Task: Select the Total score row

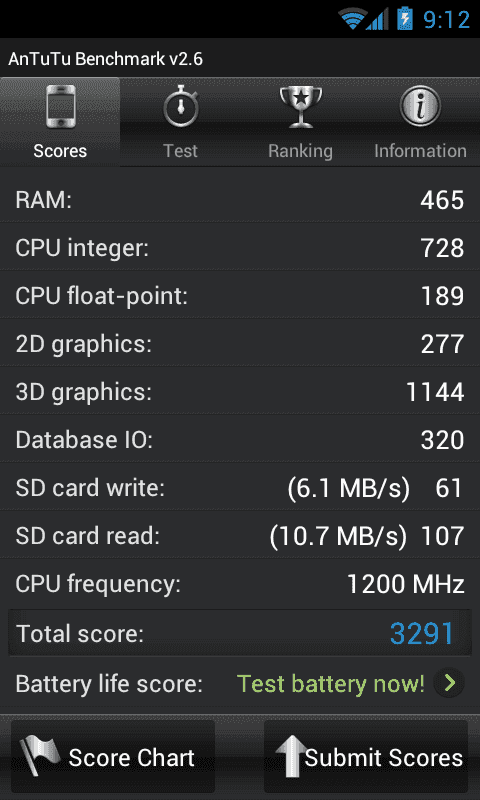Action: 240,633
